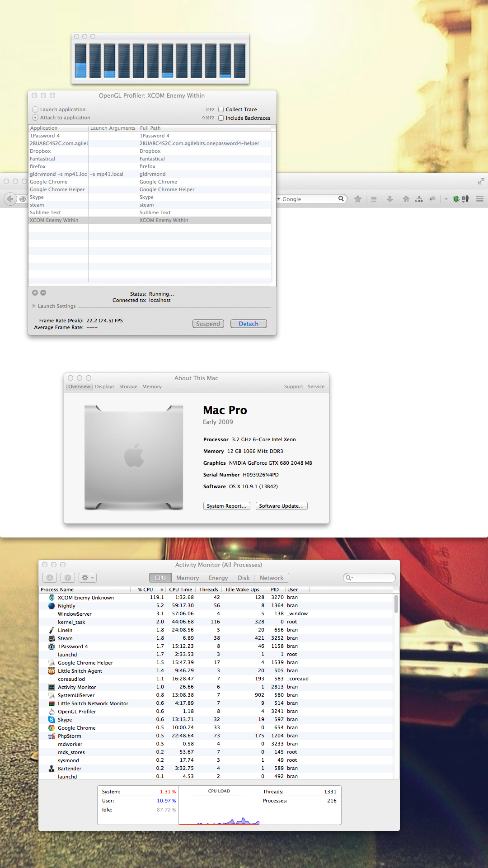Select the Overview tab in About This Mac
The height and width of the screenshot is (868, 488).
click(x=80, y=387)
